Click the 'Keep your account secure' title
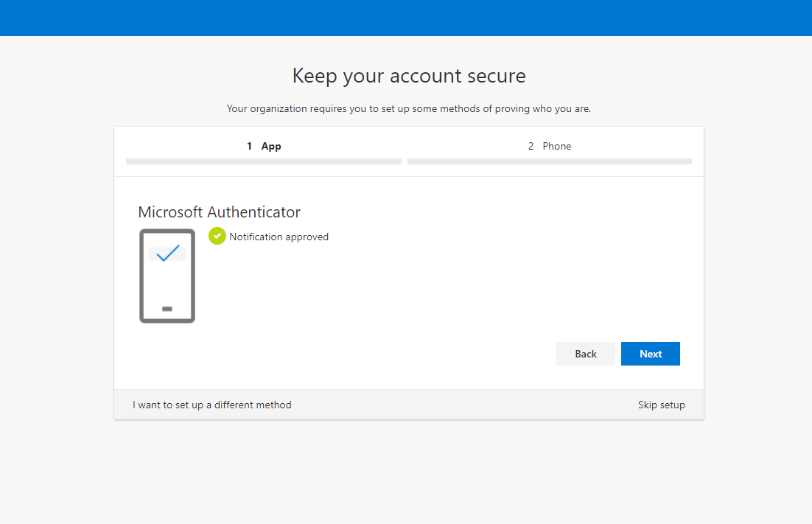Viewport: 812px width, 524px height. point(409,76)
